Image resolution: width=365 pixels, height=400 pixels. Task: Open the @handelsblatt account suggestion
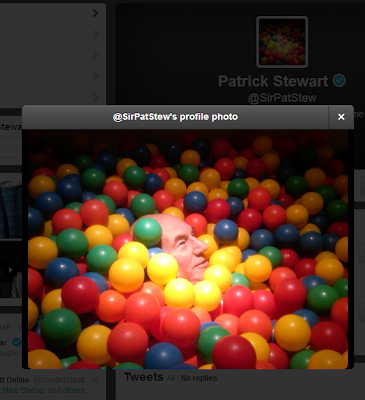tap(59, 380)
